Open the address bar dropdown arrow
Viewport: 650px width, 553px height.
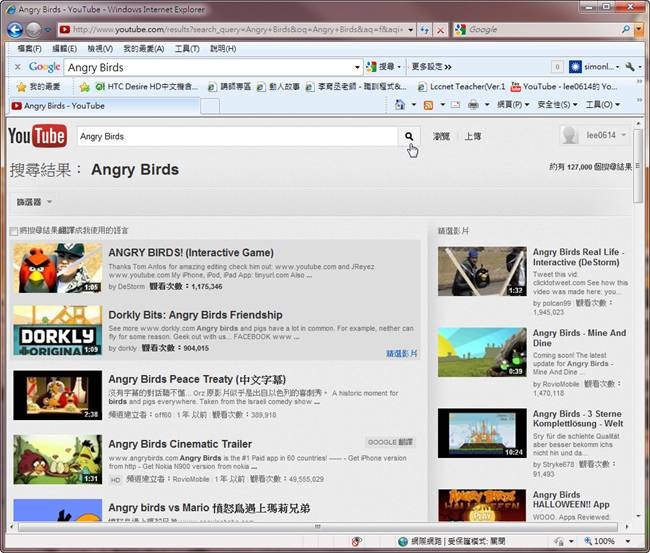pos(410,30)
